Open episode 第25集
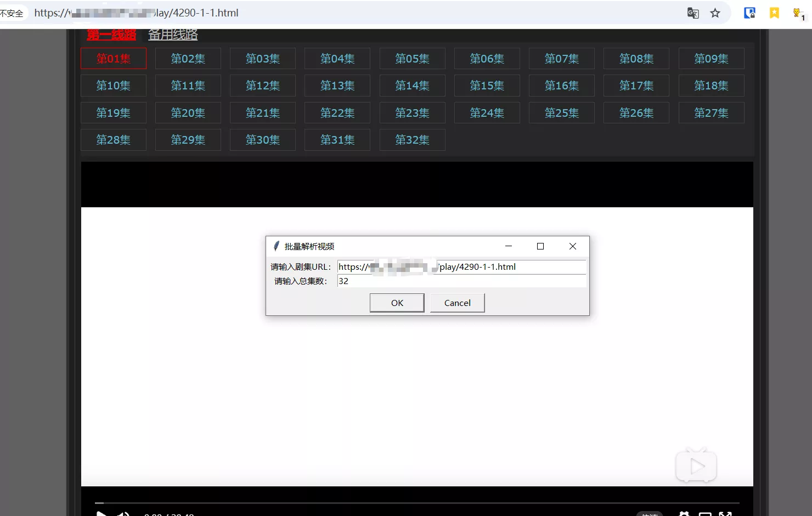The width and height of the screenshot is (812, 516). (562, 113)
